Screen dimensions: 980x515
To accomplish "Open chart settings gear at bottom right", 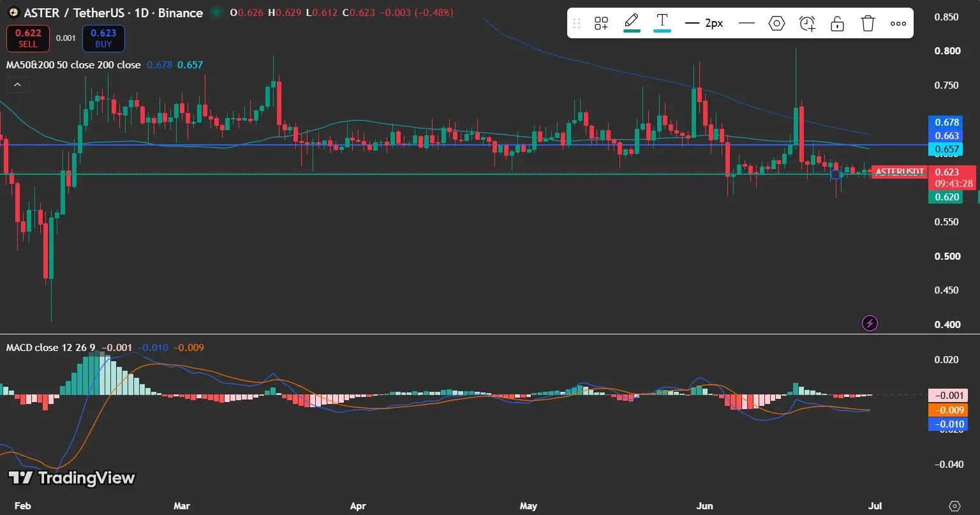I will coord(954,505).
